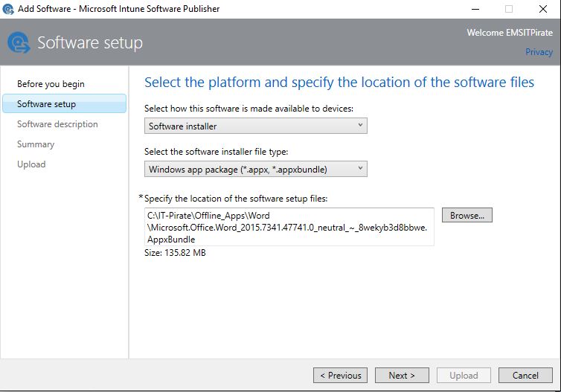Go to Before you begin step
561x392 pixels.
pyautogui.click(x=51, y=84)
